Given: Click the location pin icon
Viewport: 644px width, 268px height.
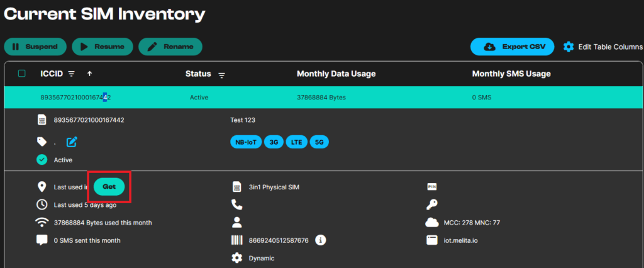Looking at the screenshot, I should 42,187.
